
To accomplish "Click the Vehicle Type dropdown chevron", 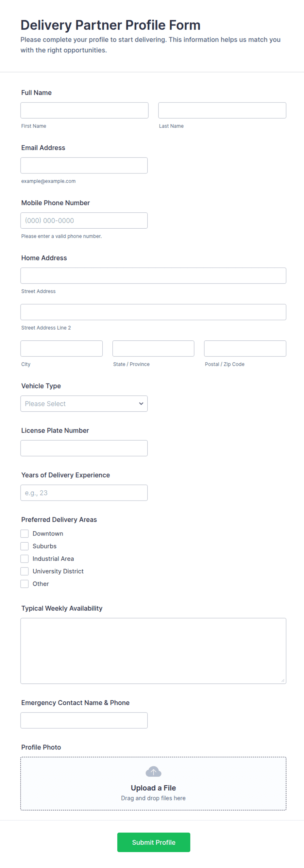I will (141, 403).
